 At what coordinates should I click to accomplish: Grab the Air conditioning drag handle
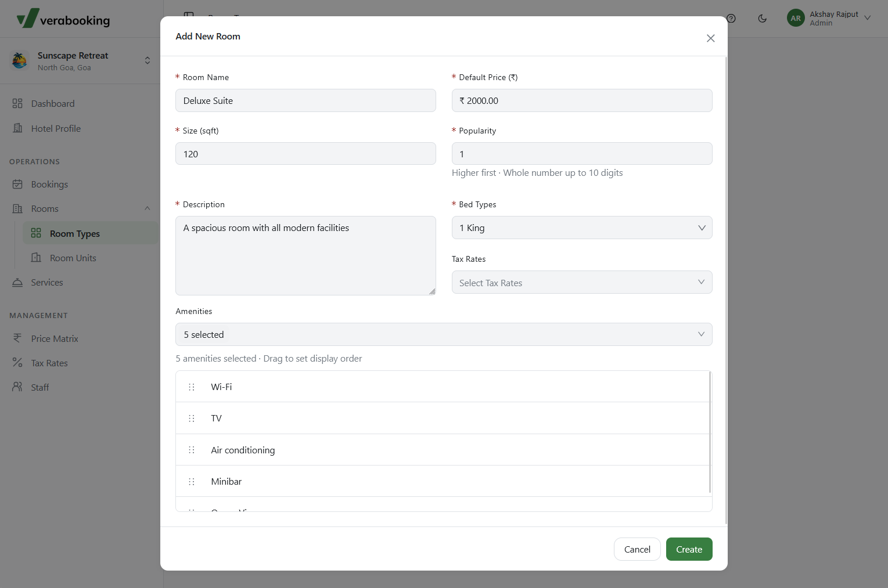point(192,450)
